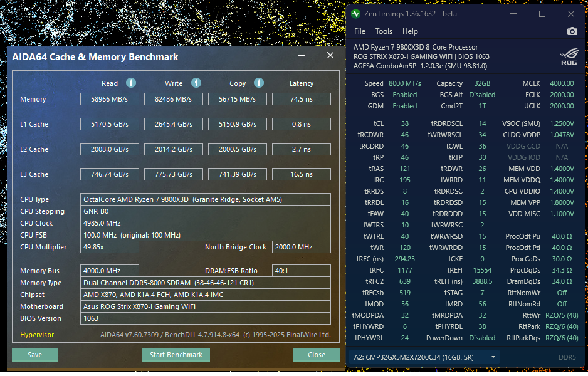Click the ZenTimings app icon in title bar

[x=355, y=14]
